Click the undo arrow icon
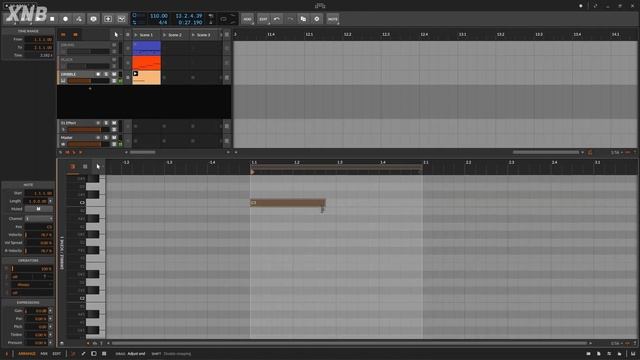640x360 pixels. click(x=277, y=19)
